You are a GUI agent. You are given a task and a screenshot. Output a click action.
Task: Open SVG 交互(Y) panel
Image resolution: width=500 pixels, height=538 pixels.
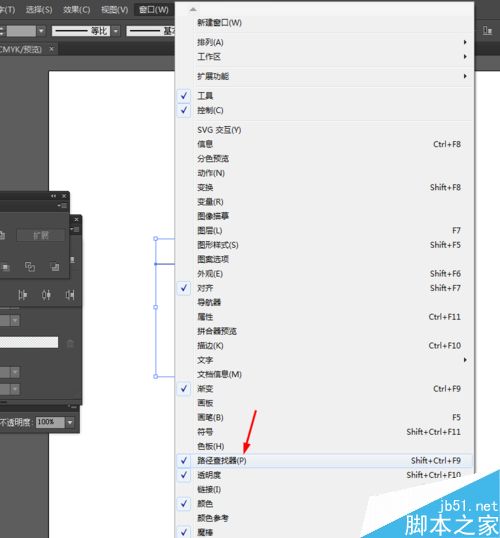point(324,130)
